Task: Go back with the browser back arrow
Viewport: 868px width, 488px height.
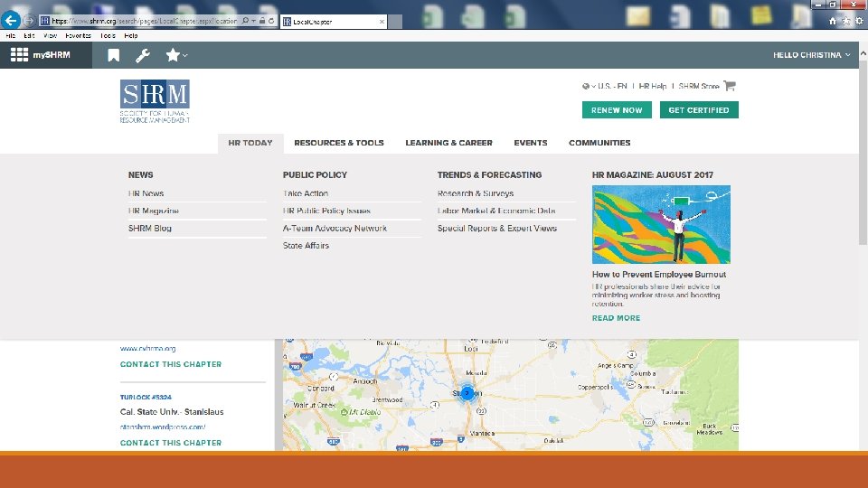Action: pos(11,21)
